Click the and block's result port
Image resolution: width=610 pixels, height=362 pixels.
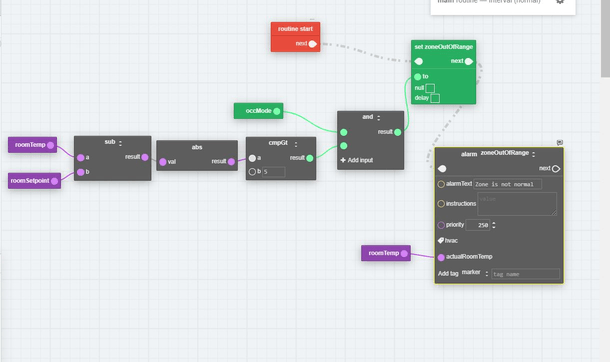(398, 132)
